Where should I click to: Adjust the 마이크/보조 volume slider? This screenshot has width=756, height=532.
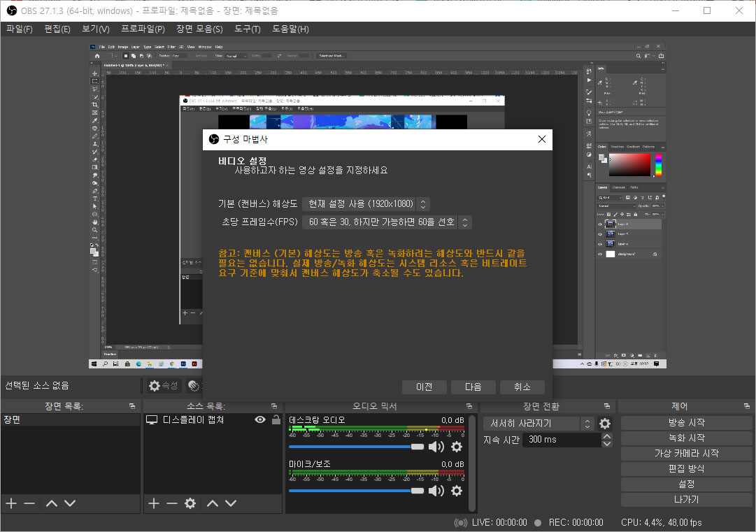click(356, 491)
